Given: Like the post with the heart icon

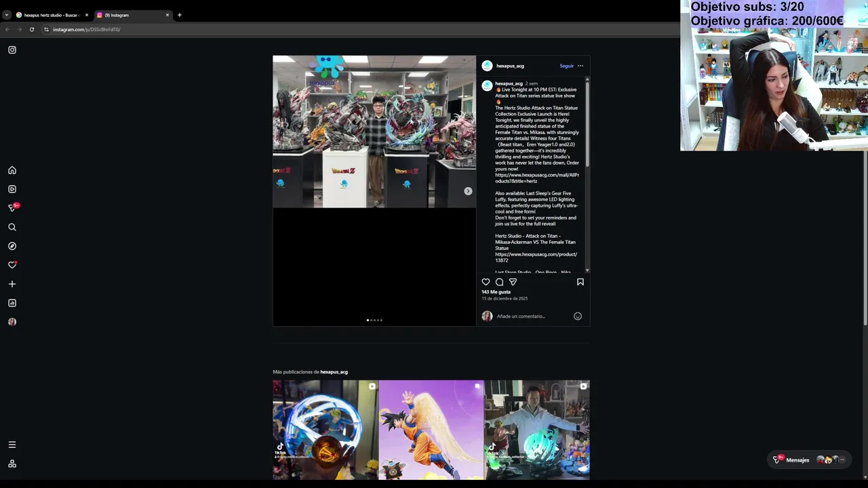Looking at the screenshot, I should [486, 282].
